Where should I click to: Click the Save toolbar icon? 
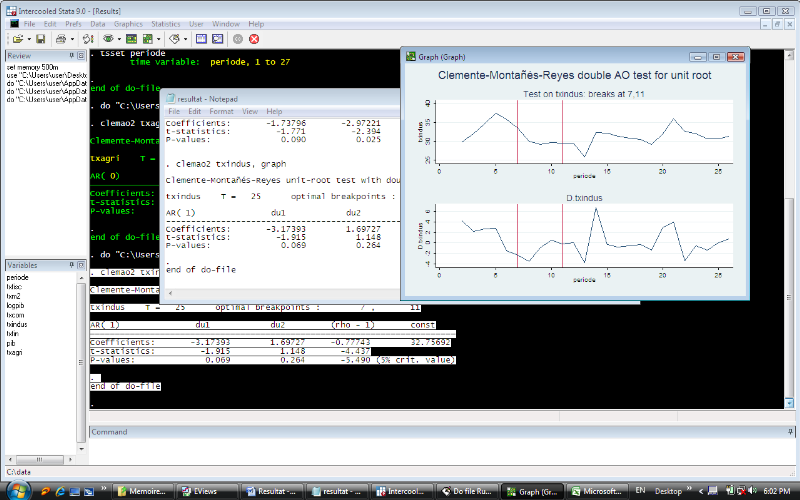coord(41,38)
